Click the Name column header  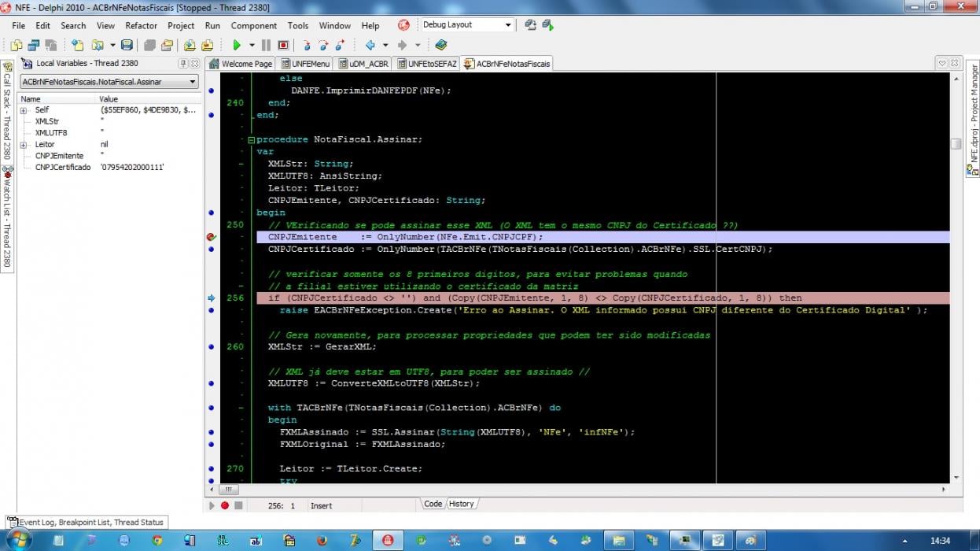(x=57, y=99)
